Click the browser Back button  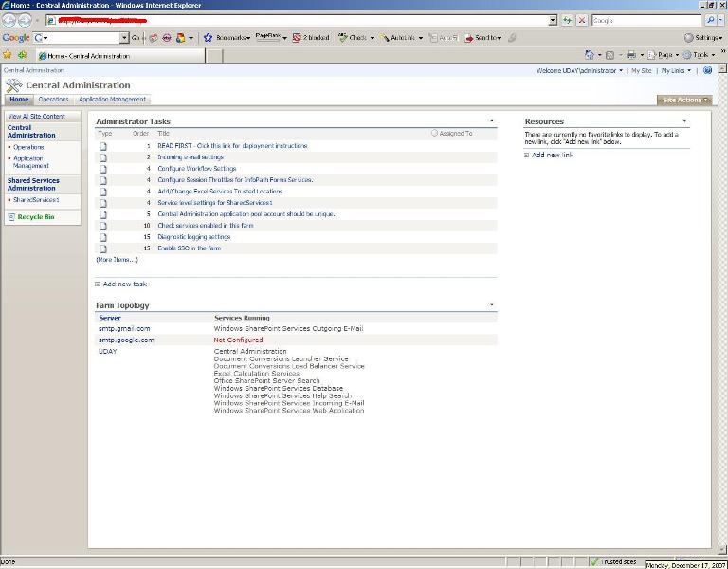[x=9, y=20]
